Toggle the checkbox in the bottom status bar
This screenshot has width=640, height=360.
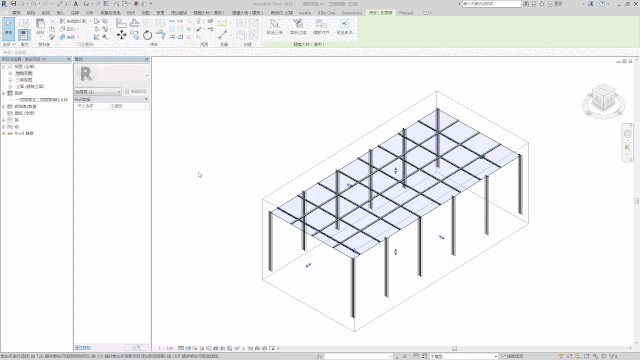point(503,356)
